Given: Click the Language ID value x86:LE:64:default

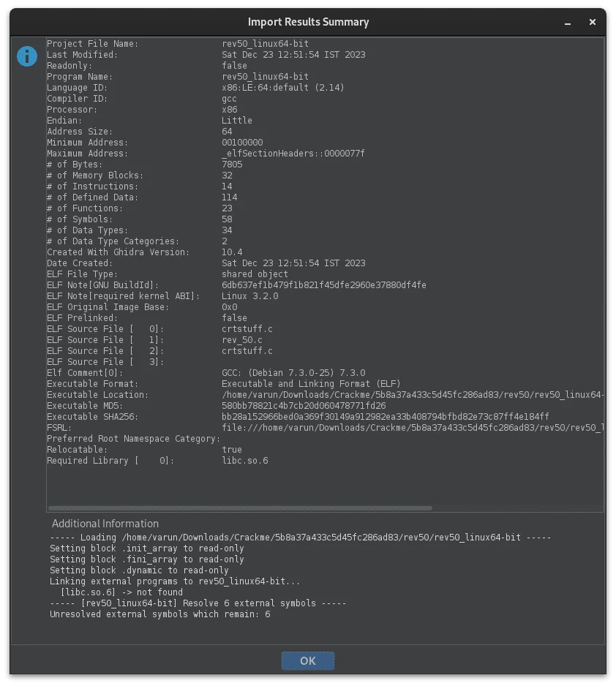Looking at the screenshot, I should click(282, 88).
